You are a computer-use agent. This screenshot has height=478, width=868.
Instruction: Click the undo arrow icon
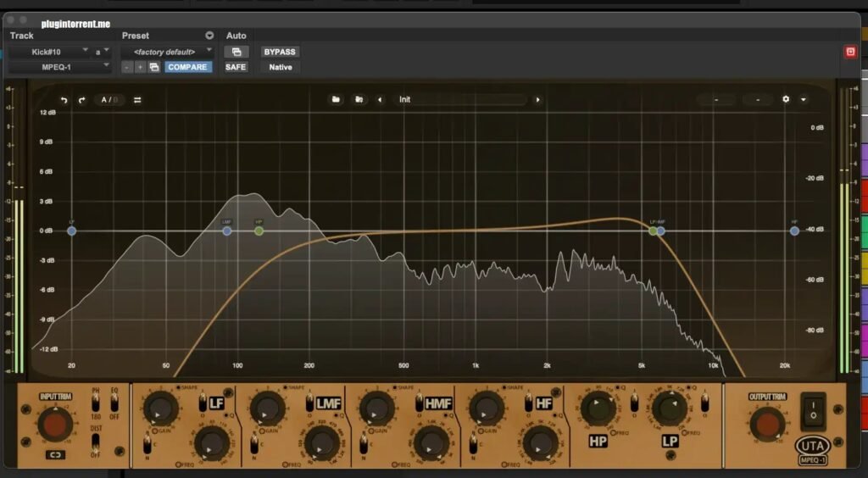point(64,100)
